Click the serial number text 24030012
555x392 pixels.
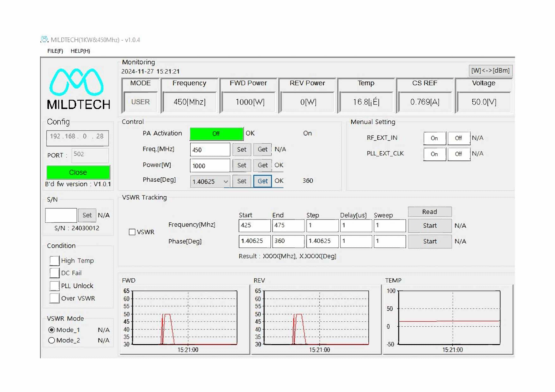(85, 228)
